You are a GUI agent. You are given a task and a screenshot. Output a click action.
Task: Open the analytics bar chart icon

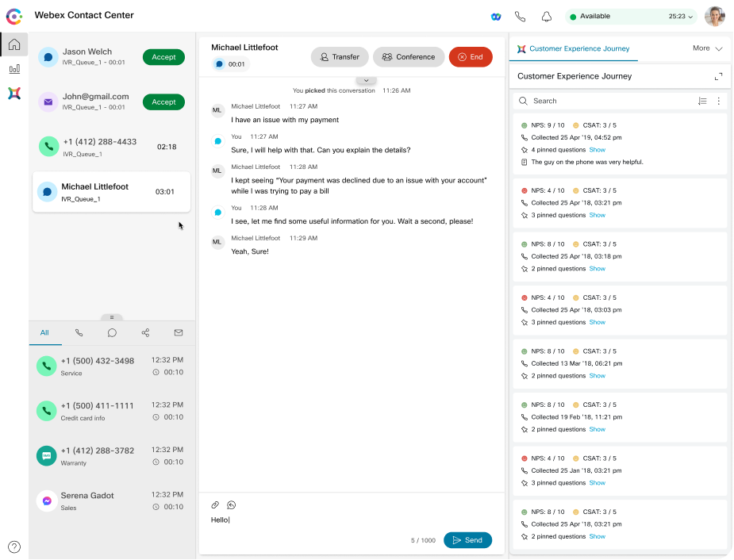click(14, 69)
